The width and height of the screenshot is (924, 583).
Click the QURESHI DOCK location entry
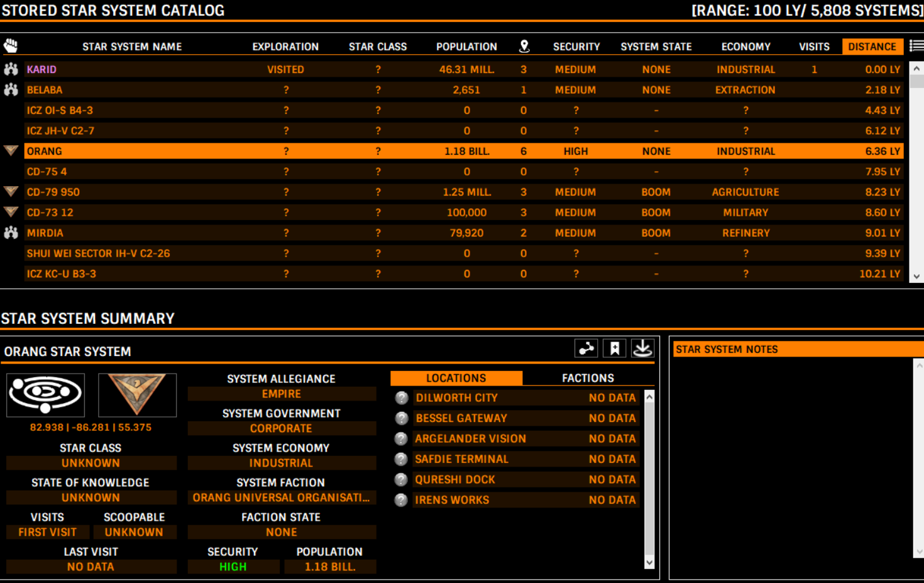pos(526,480)
